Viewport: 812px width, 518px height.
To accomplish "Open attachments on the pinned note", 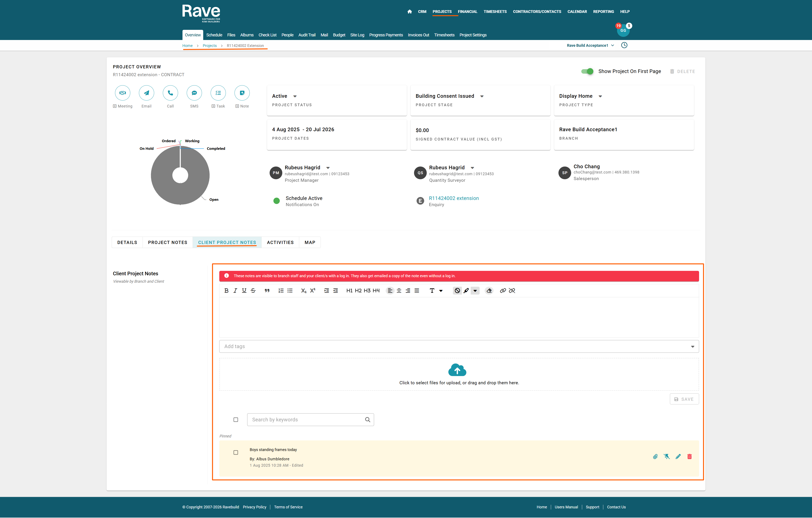I will (655, 456).
